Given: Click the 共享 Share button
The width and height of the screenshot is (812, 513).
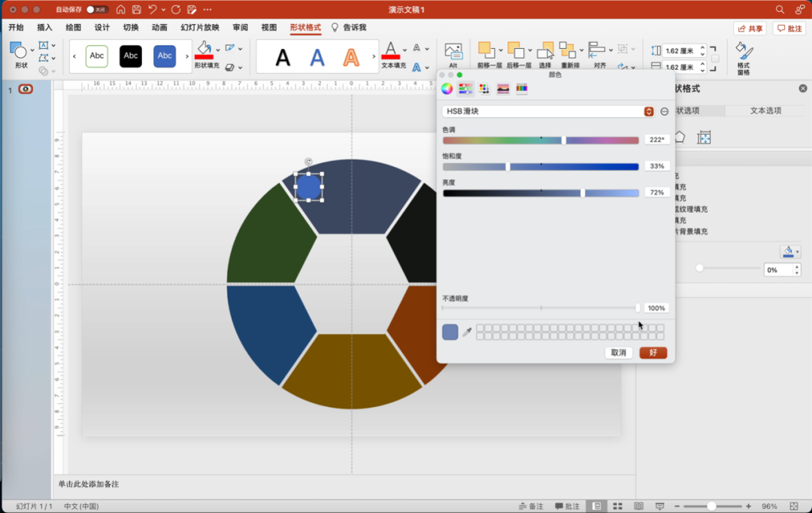Looking at the screenshot, I should tap(750, 29).
